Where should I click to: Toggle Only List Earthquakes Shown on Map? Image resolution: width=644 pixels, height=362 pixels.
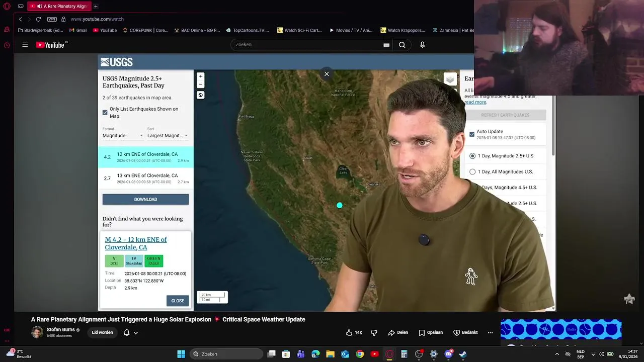click(x=105, y=112)
